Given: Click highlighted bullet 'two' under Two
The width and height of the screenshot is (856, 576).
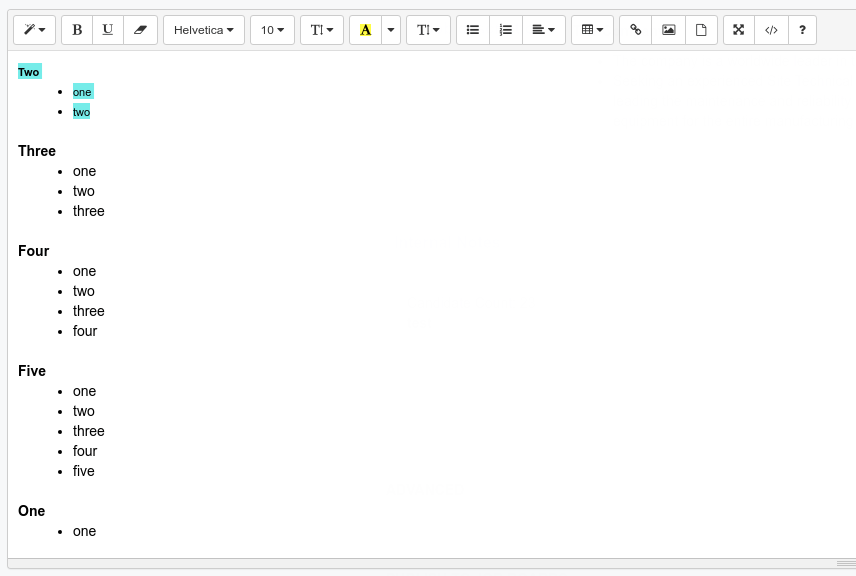Looking at the screenshot, I should (81, 112).
